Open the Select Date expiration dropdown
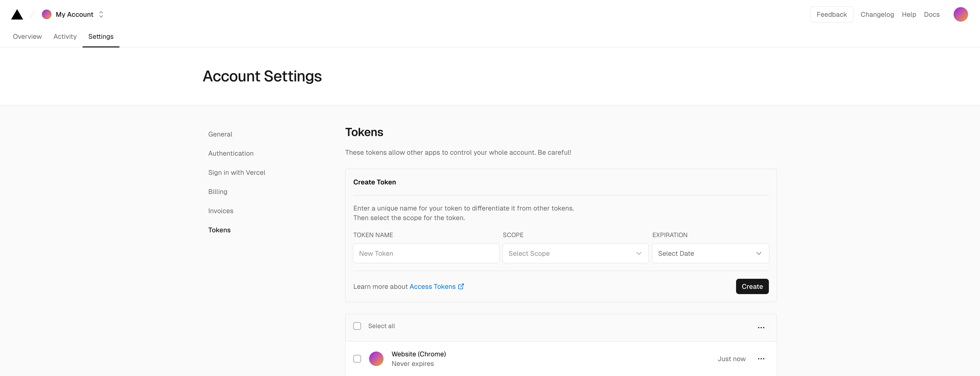Screen dimensions: 980x376 (710, 253)
